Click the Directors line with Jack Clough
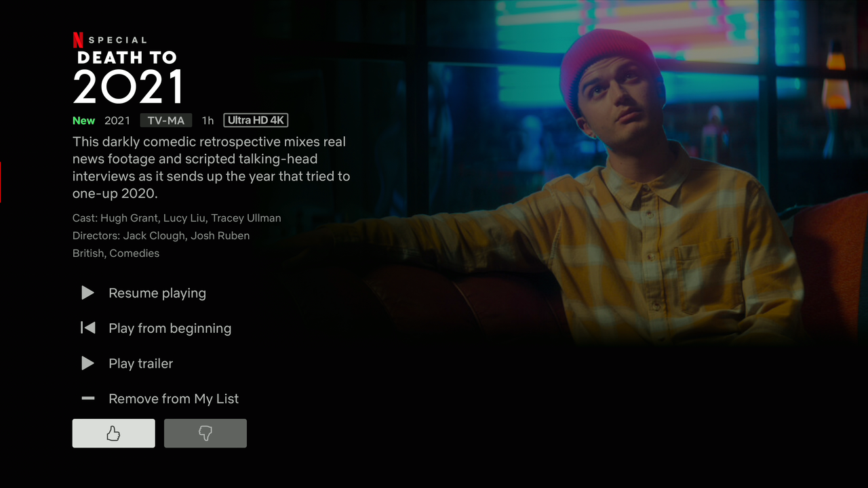 (x=161, y=236)
